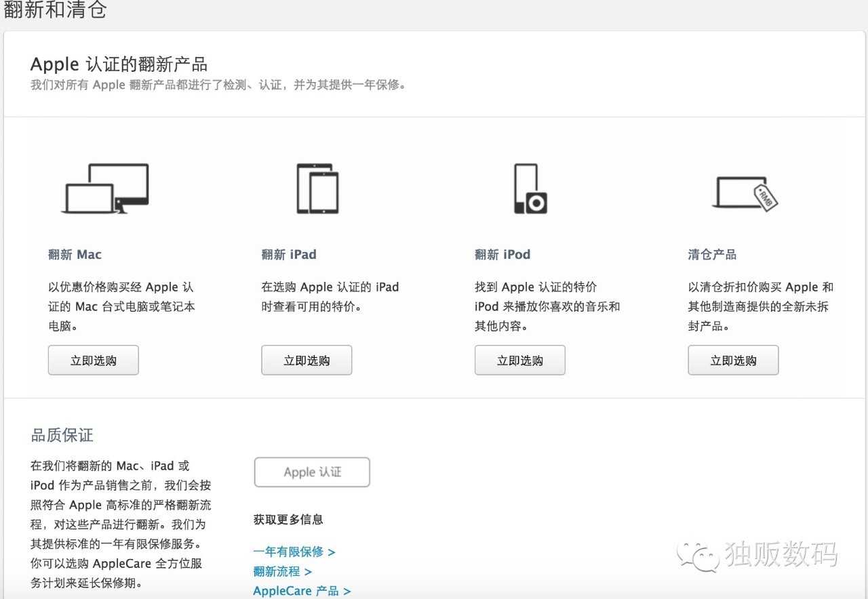The width and height of the screenshot is (868, 599).
Task: Open the 一年有限保修 link
Action: (289, 552)
